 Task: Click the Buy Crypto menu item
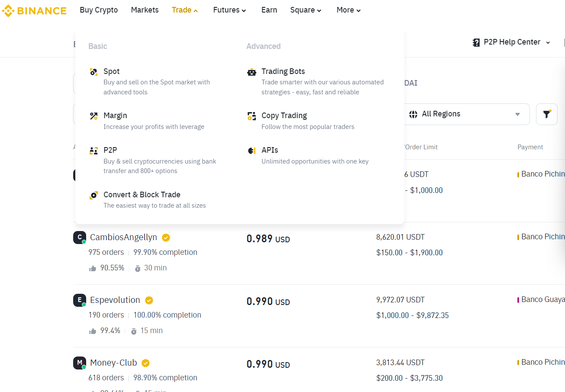99,10
